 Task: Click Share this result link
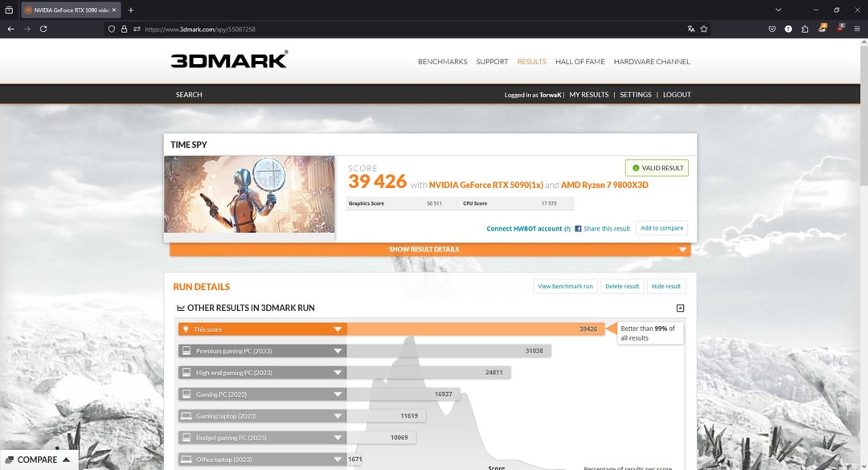[x=607, y=229]
